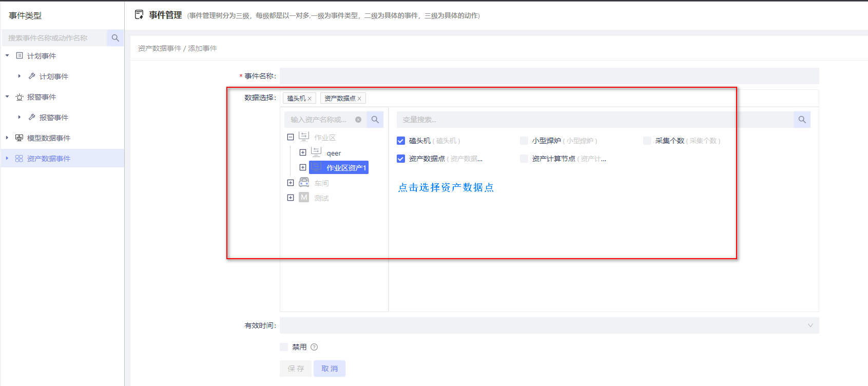The width and height of the screenshot is (868, 386).
Task: Check the 采集个数 variable checkbox
Action: point(647,141)
